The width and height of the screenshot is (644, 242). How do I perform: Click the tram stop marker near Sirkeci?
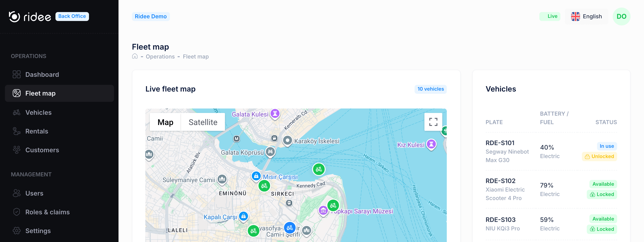[289, 203]
